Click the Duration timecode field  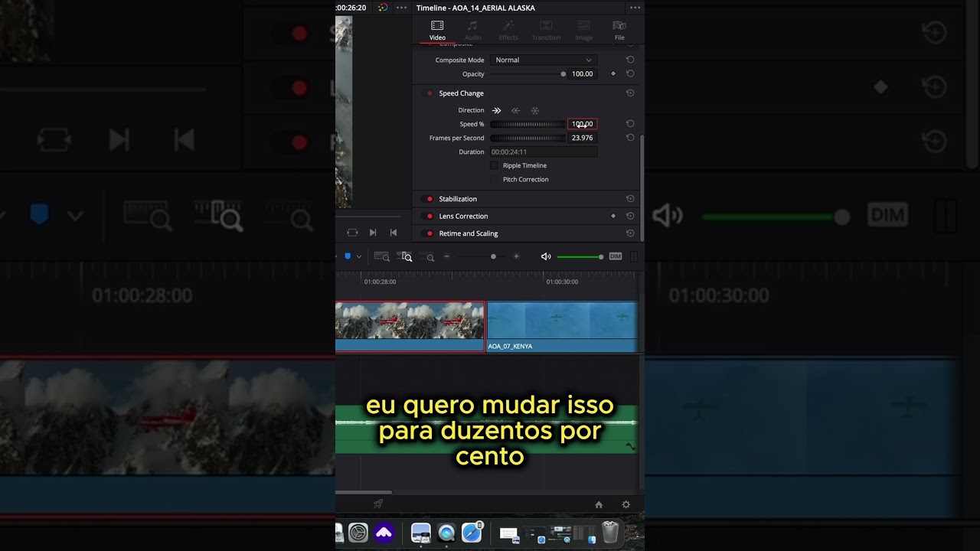click(x=544, y=152)
